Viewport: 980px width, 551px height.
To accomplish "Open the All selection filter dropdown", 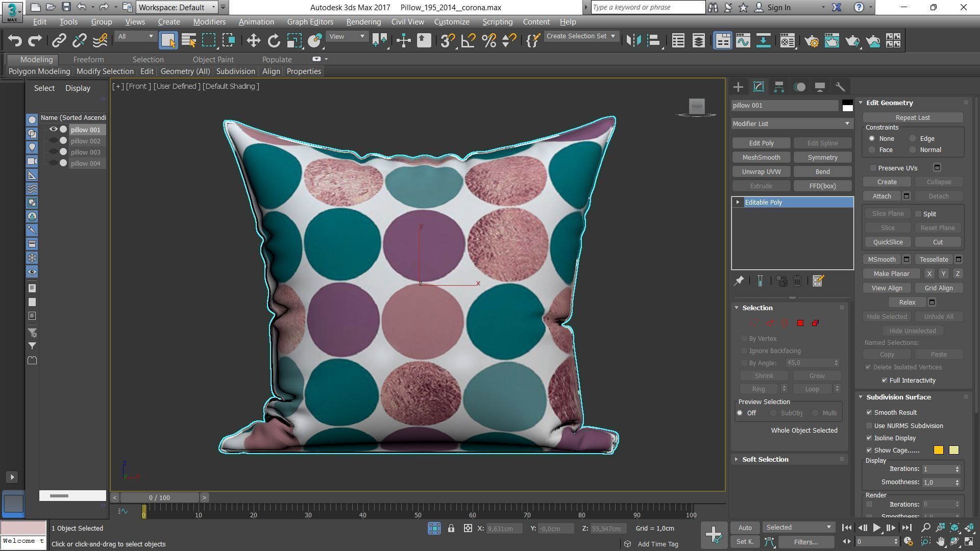I will pyautogui.click(x=135, y=36).
